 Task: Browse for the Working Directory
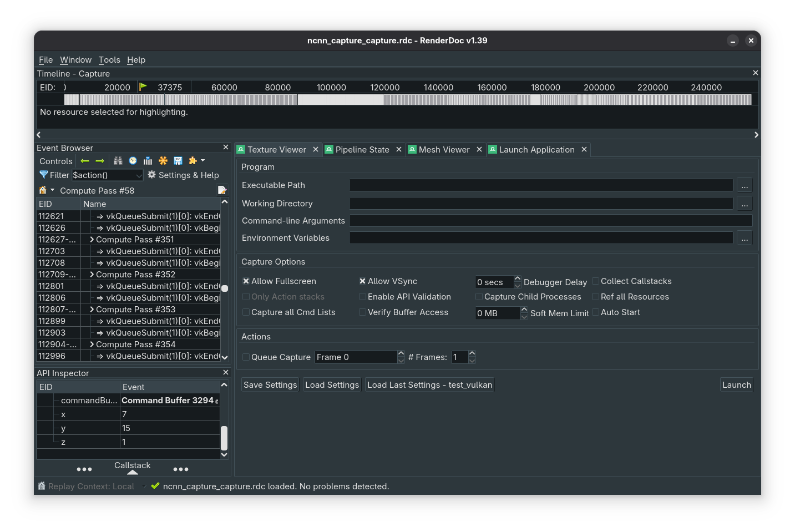click(745, 204)
